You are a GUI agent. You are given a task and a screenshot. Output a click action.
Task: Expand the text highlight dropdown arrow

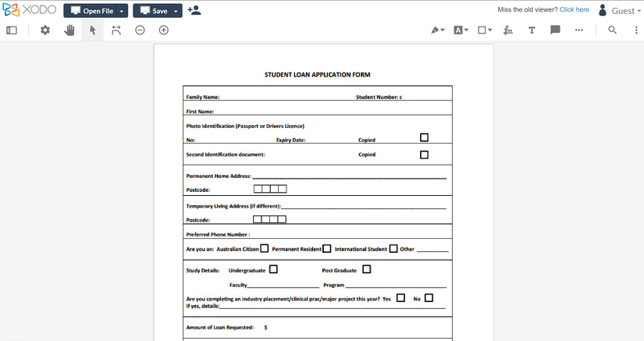[x=467, y=30]
